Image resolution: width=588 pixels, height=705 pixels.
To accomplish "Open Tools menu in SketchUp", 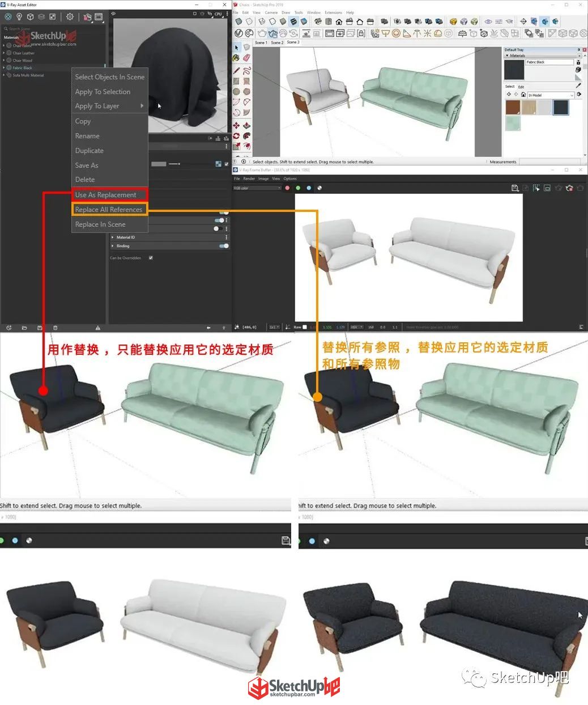I will [299, 12].
